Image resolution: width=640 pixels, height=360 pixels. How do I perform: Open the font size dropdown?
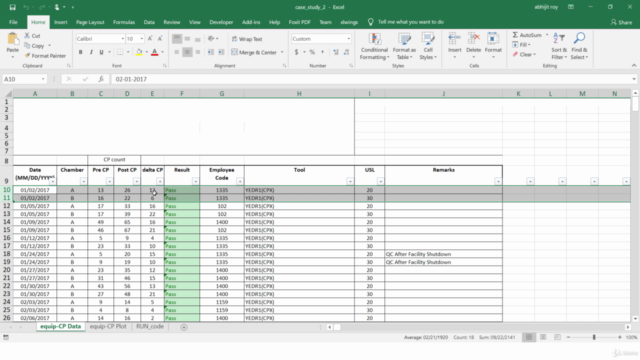[x=142, y=39]
